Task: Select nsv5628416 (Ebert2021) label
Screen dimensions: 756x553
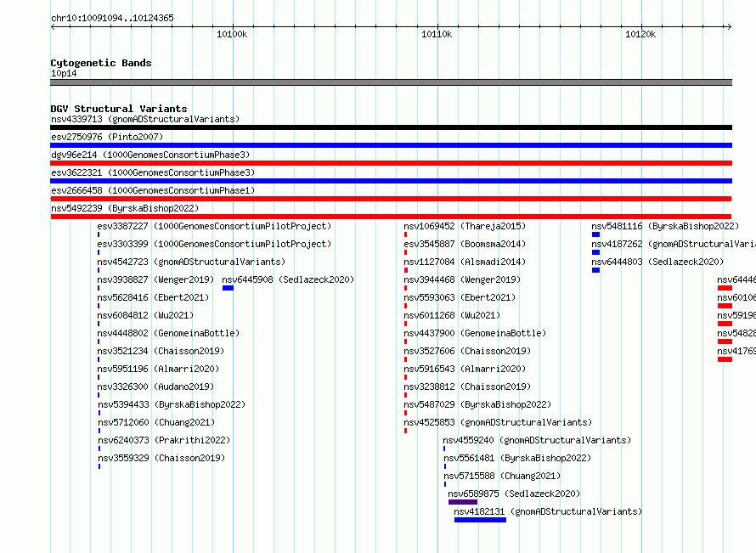Action: [x=153, y=297]
